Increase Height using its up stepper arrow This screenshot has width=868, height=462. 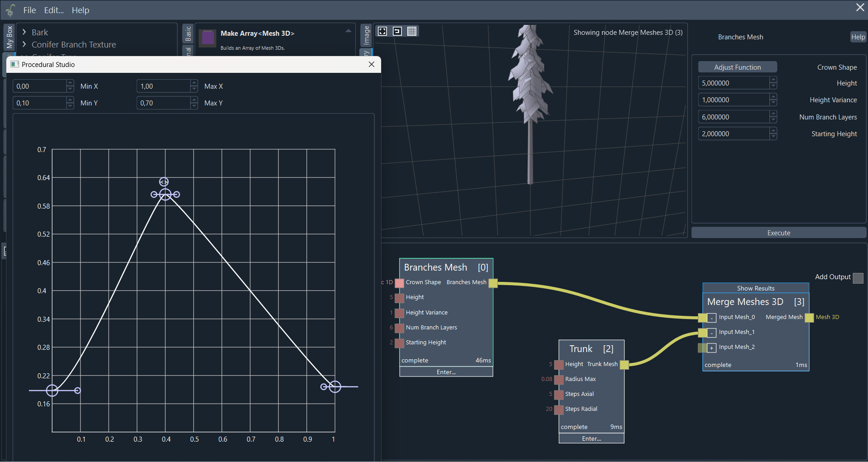(773, 80)
